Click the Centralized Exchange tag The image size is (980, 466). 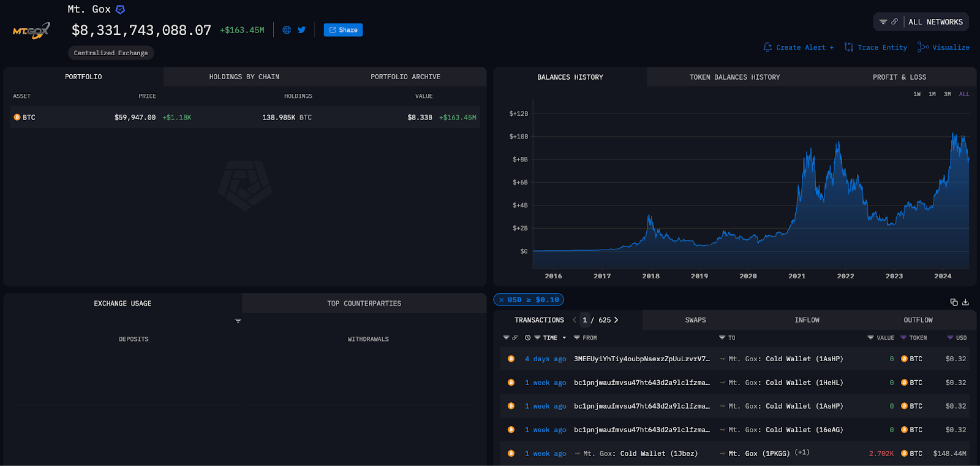(111, 53)
